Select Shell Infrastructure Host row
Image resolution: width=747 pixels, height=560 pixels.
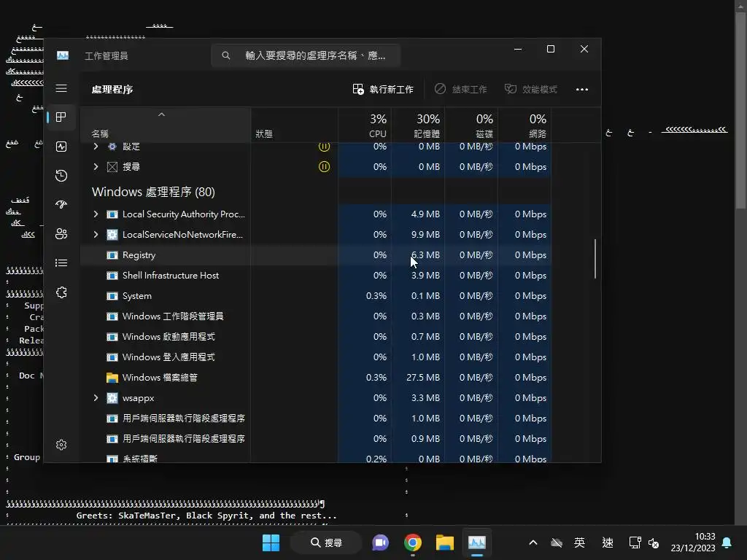click(315, 276)
